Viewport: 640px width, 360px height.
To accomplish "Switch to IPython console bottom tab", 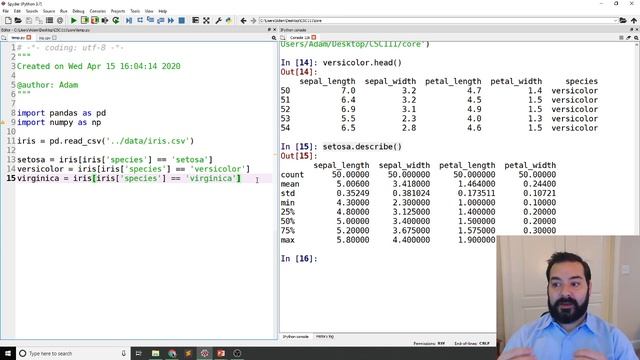I will click(296, 337).
